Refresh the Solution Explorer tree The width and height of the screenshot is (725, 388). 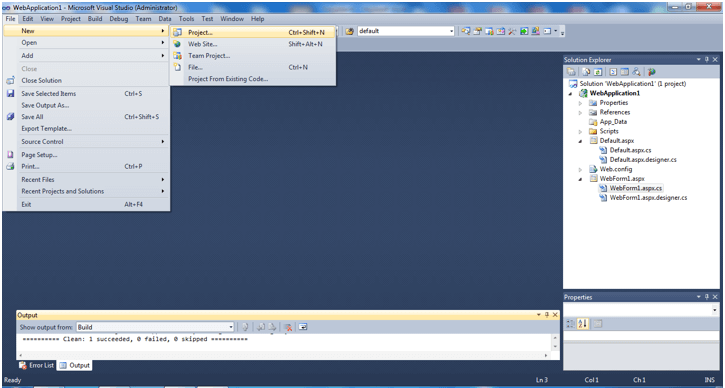click(598, 72)
